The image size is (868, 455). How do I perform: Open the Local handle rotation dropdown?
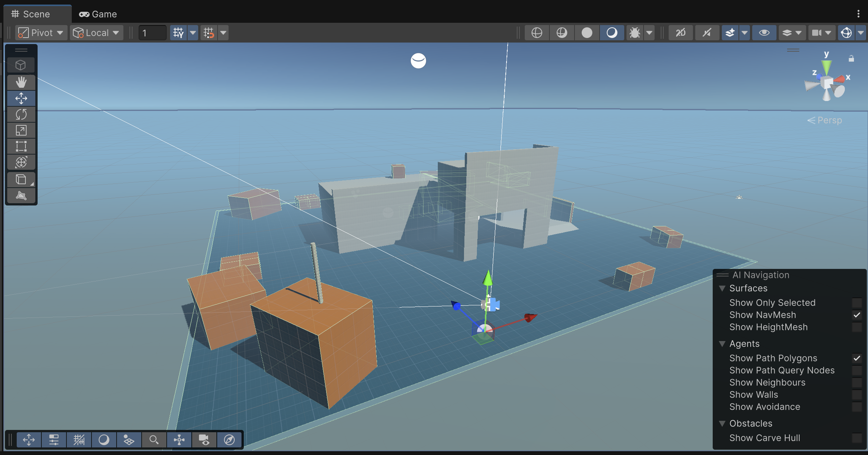click(96, 33)
